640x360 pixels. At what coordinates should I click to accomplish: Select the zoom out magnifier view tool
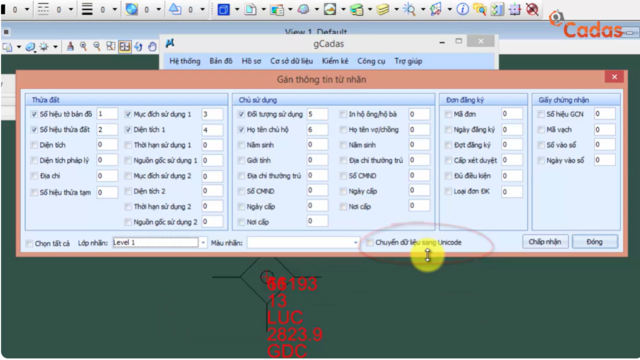pyautogui.click(x=97, y=47)
